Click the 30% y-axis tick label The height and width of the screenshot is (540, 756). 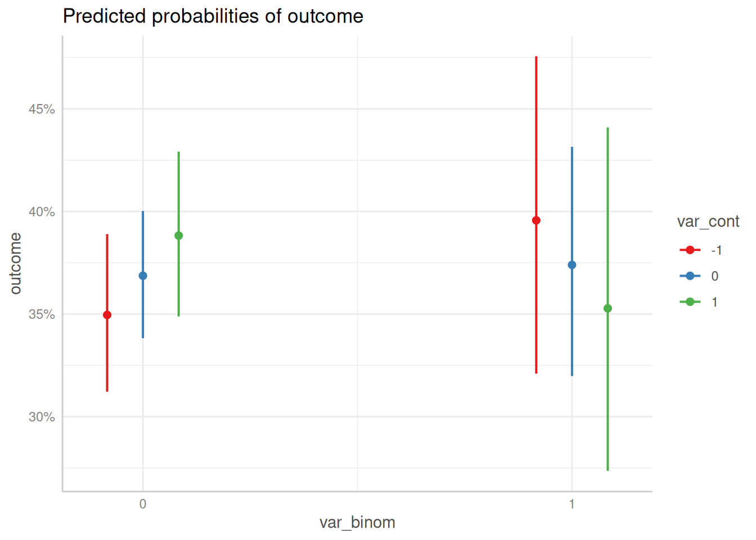click(x=42, y=417)
